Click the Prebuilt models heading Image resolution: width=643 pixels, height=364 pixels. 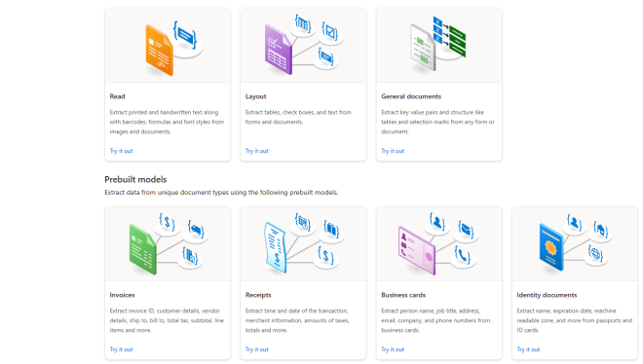coord(135,180)
